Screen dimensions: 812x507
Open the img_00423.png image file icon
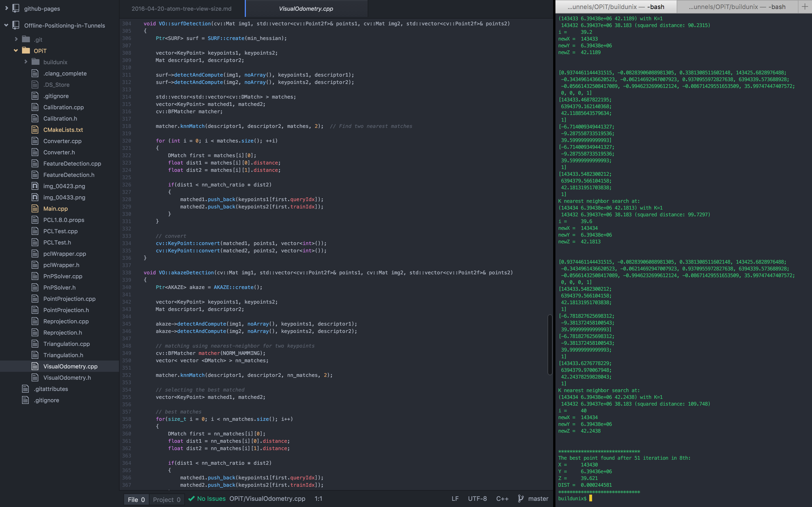point(35,186)
